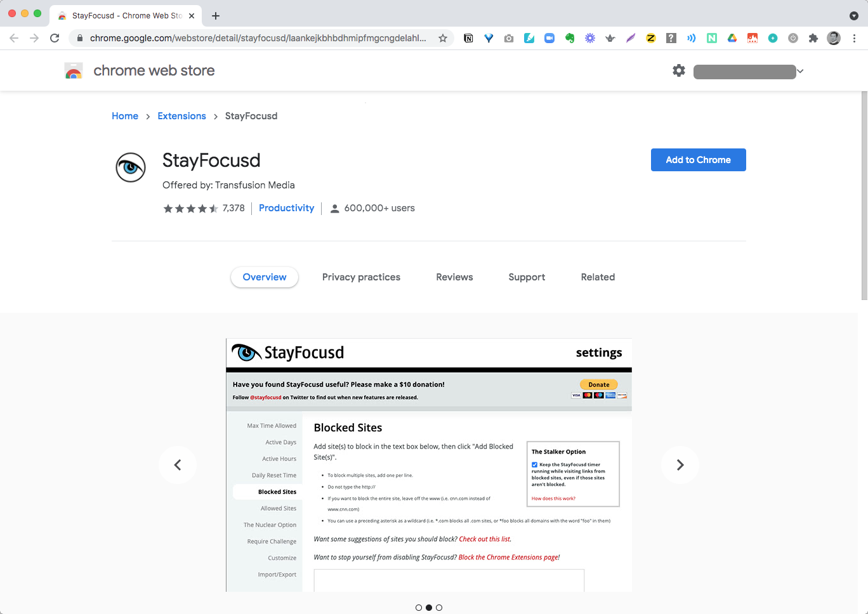Image resolution: width=868 pixels, height=614 pixels.
Task: Click the StayFocusd eye logo
Action: (130, 167)
